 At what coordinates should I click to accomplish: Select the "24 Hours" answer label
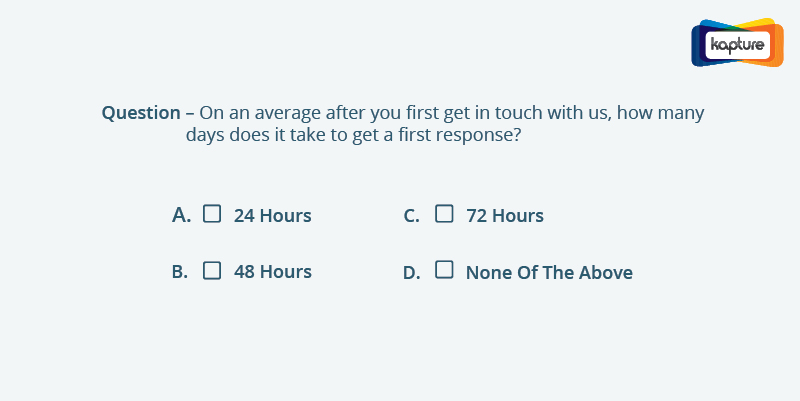(272, 216)
